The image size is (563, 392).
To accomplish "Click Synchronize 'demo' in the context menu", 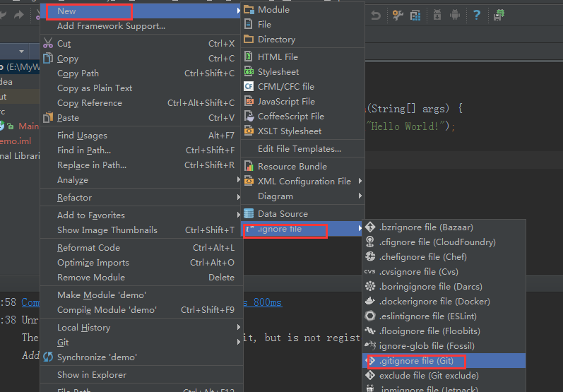I will point(97,357).
